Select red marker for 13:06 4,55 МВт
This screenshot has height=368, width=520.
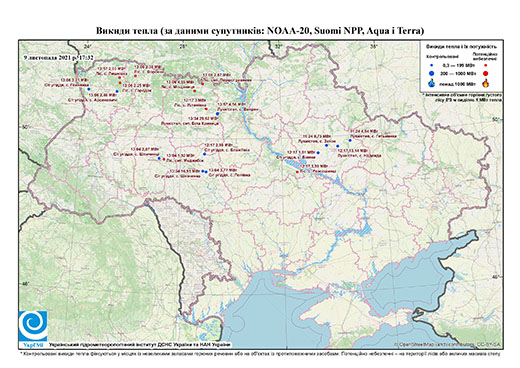(195, 91)
